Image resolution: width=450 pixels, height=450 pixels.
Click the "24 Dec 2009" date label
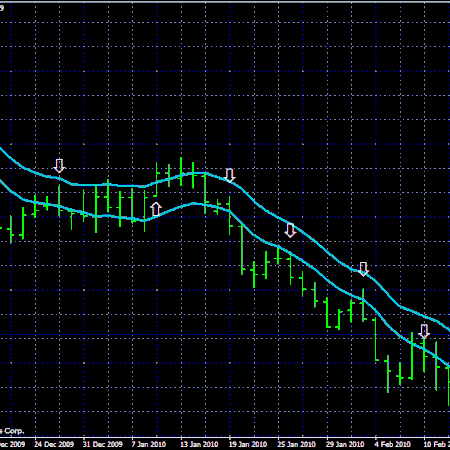pyautogui.click(x=54, y=444)
